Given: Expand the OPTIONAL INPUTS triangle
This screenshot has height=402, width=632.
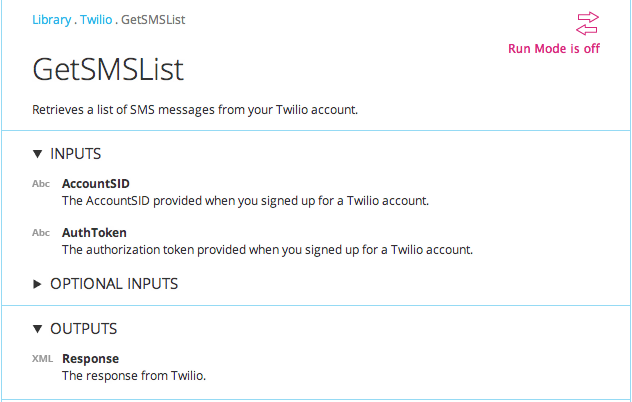Looking at the screenshot, I should pos(37,284).
